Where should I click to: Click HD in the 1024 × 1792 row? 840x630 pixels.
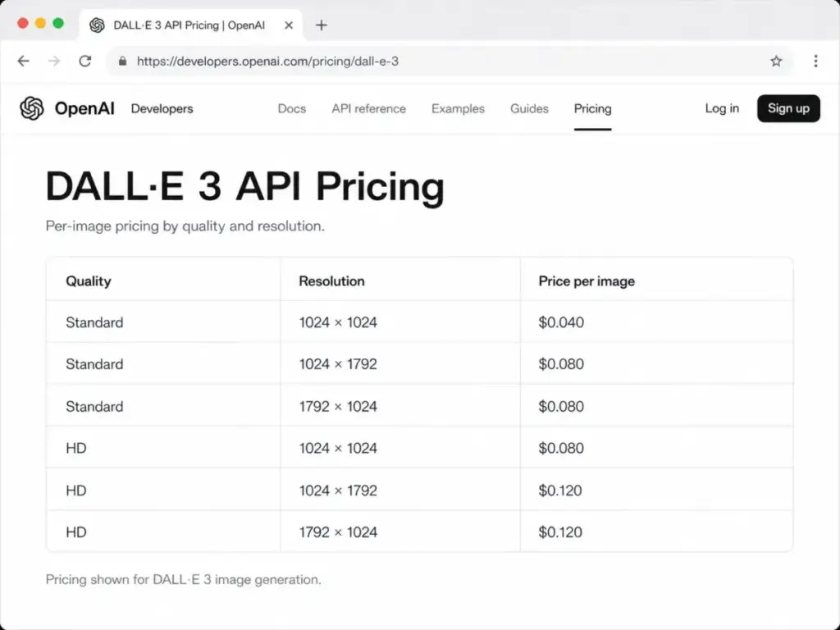[x=76, y=491]
